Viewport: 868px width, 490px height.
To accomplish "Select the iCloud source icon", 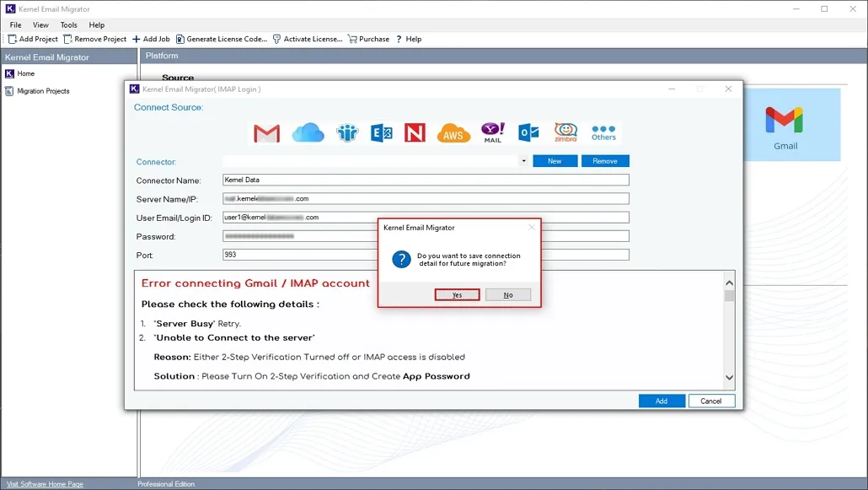I will [307, 132].
